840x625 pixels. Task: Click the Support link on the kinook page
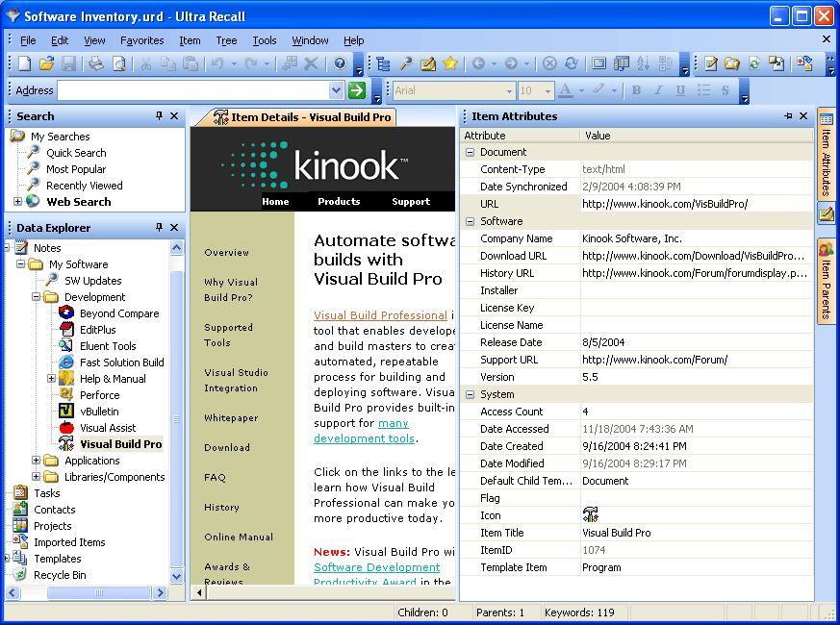coord(411,201)
